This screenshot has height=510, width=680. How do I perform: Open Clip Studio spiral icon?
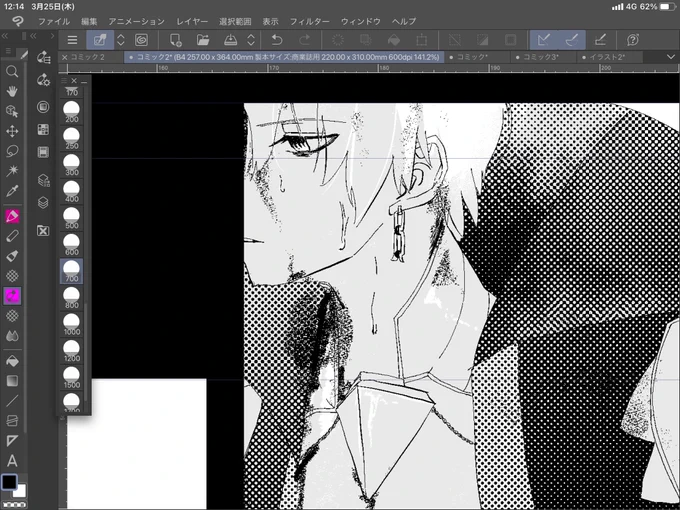(141, 40)
